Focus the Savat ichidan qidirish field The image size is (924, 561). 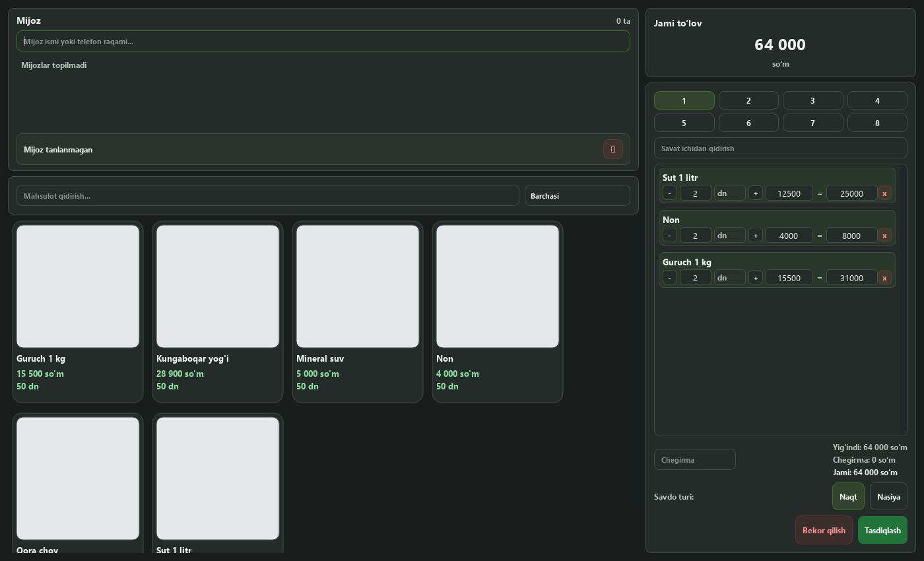(781, 148)
